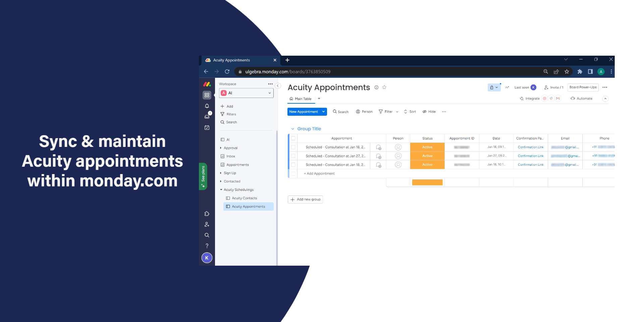The image size is (644, 322).
Task: Open the Chrome profile avatar A
Action: (601, 71)
